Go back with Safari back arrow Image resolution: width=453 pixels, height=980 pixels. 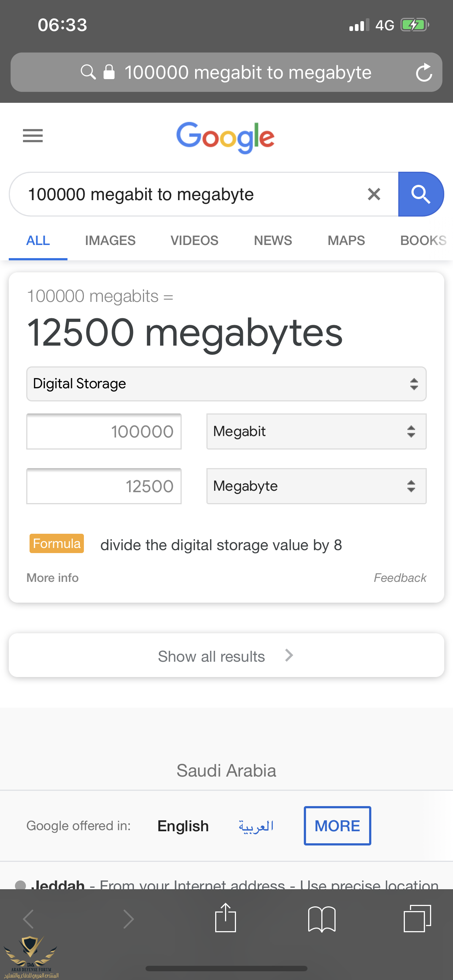(29, 919)
